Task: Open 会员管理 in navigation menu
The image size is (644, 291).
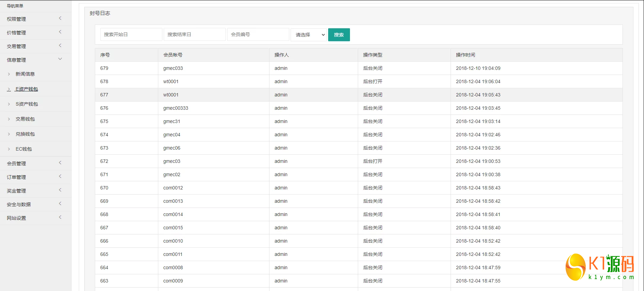Action: click(x=16, y=164)
